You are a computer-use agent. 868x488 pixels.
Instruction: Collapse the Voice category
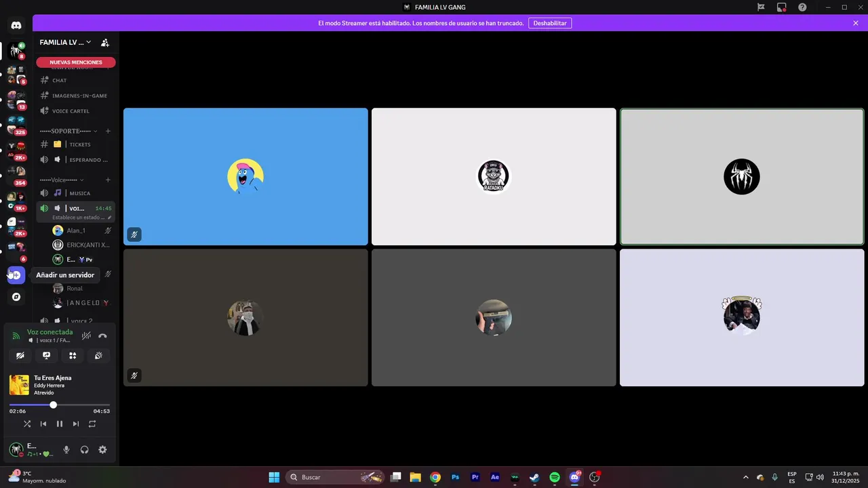pos(62,180)
